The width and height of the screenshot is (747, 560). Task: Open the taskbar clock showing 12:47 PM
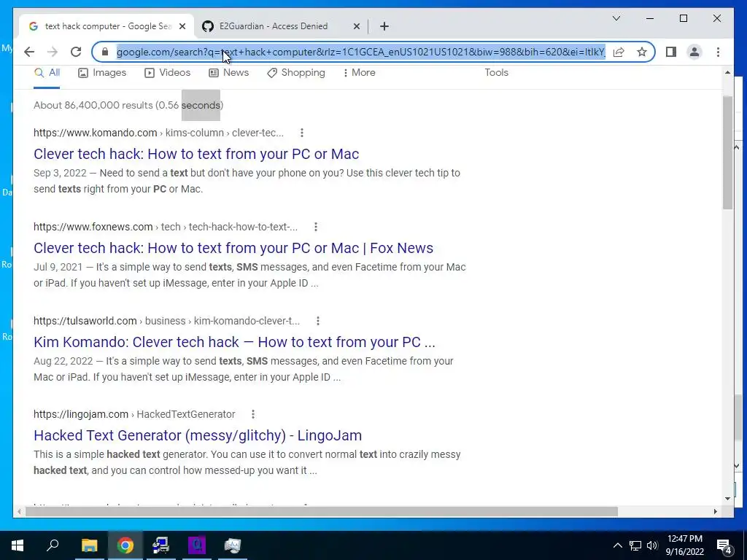[685, 545]
